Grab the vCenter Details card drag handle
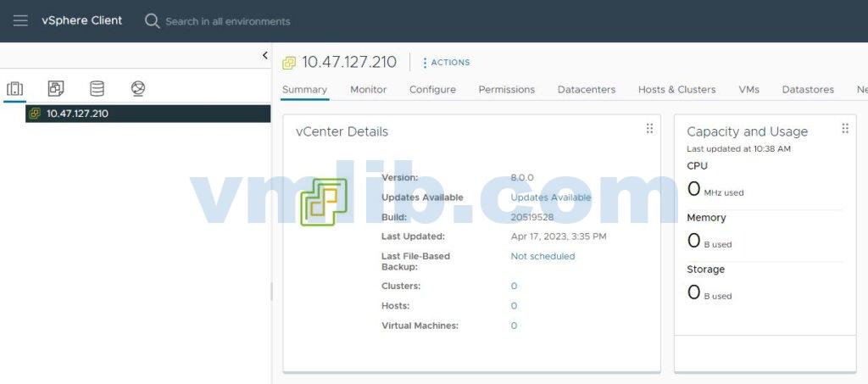Image resolution: width=868 pixels, height=384 pixels. pyautogui.click(x=649, y=128)
